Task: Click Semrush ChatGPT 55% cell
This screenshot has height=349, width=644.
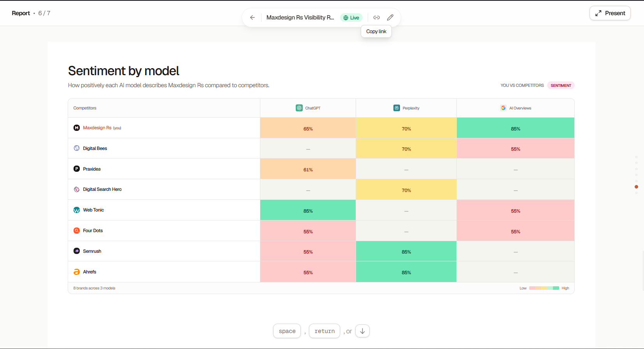Action: pos(308,251)
